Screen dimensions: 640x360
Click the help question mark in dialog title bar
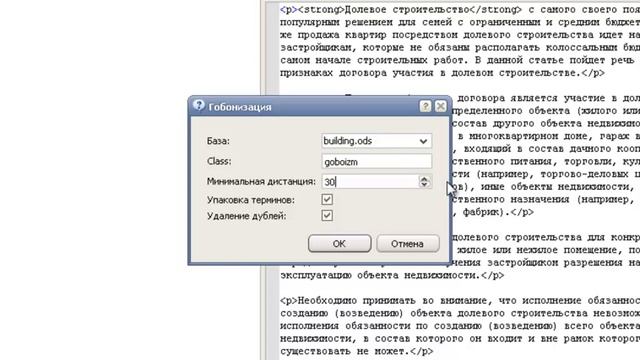[x=425, y=107]
